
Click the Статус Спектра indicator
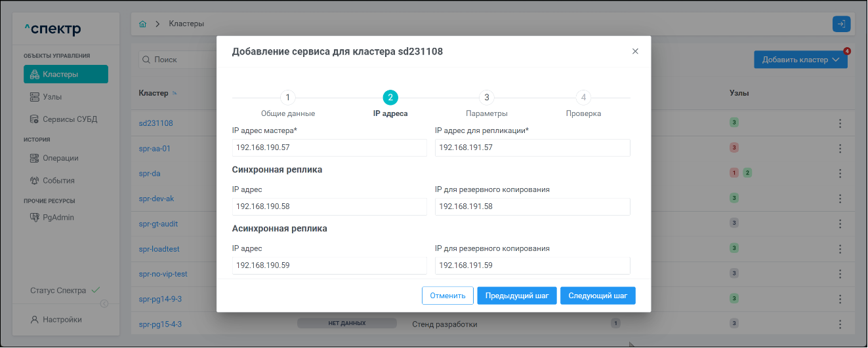point(64,290)
